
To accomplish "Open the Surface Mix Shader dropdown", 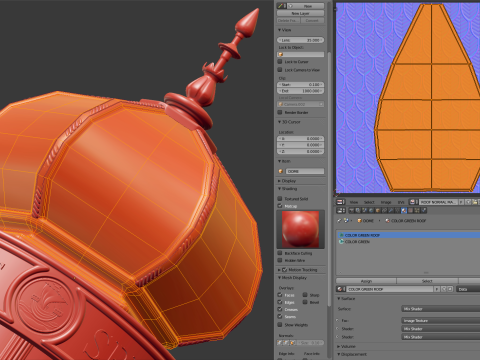I will click(440, 309).
